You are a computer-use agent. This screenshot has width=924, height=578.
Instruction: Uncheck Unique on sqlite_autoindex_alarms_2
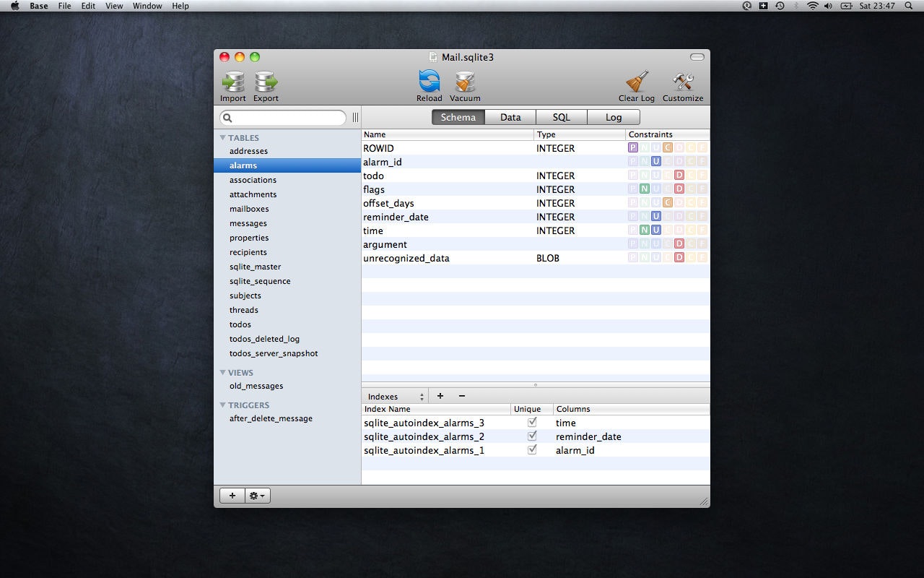(x=532, y=436)
